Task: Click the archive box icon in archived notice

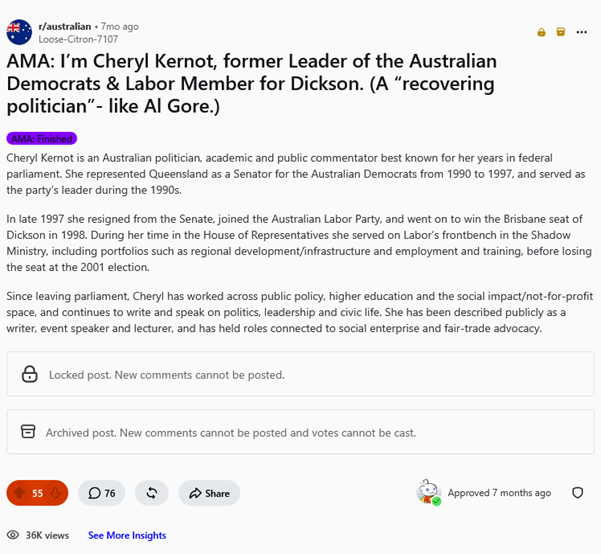Action: click(x=28, y=431)
